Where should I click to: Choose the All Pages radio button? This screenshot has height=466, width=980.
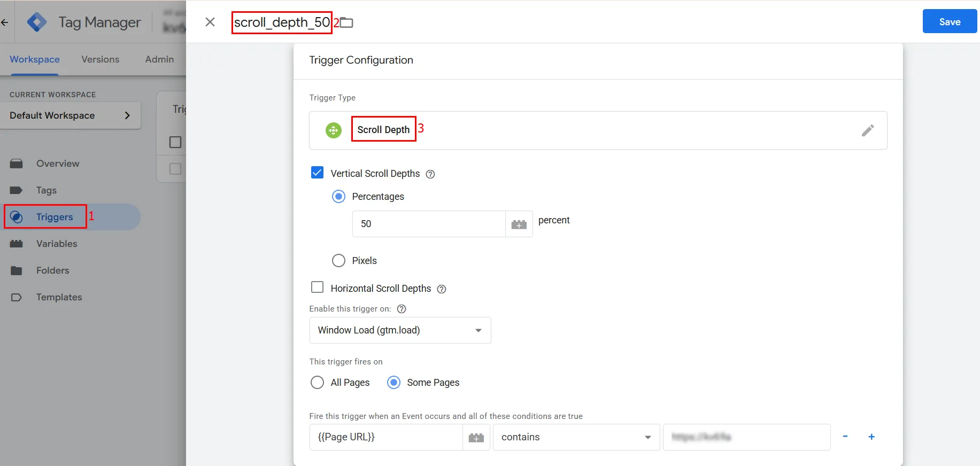[318, 383]
